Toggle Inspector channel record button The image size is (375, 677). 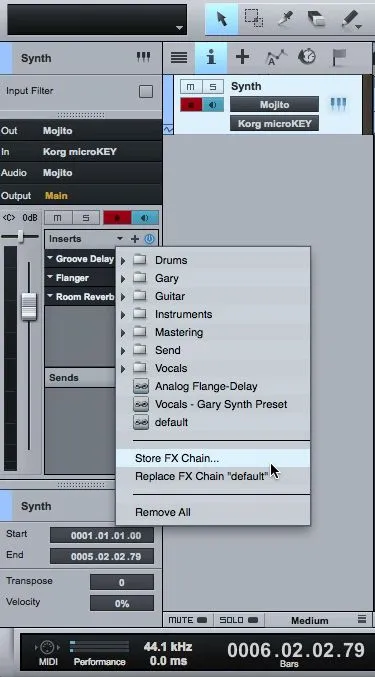[x=117, y=218]
